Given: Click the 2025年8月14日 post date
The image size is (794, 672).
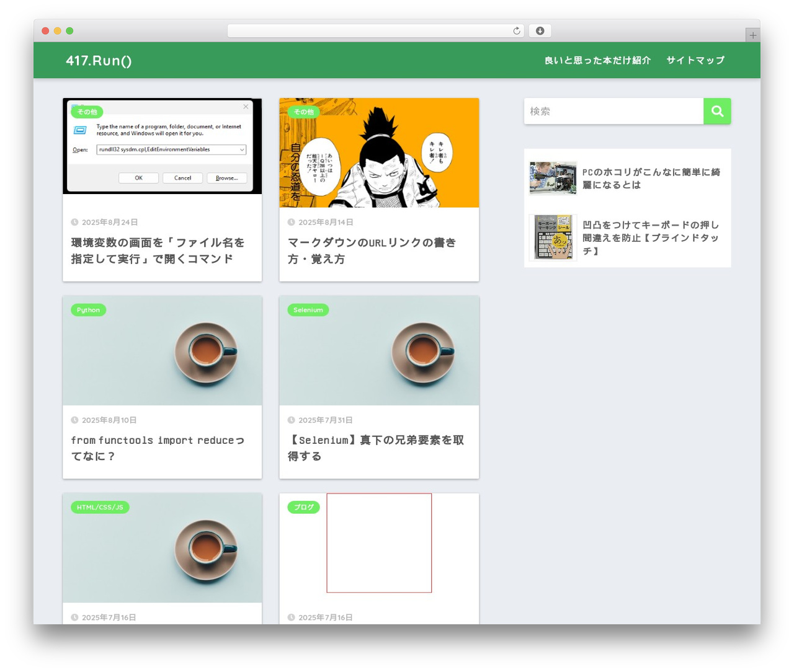Looking at the screenshot, I should pos(326,222).
